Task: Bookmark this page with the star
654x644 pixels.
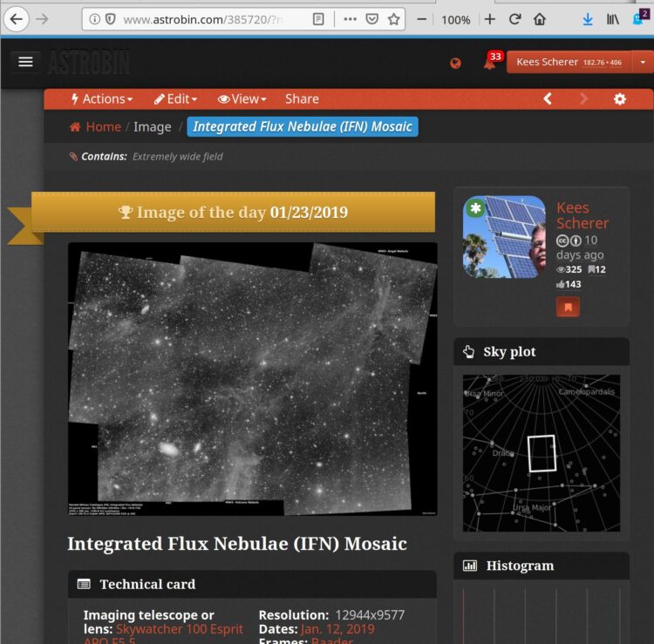Action: pos(394,19)
